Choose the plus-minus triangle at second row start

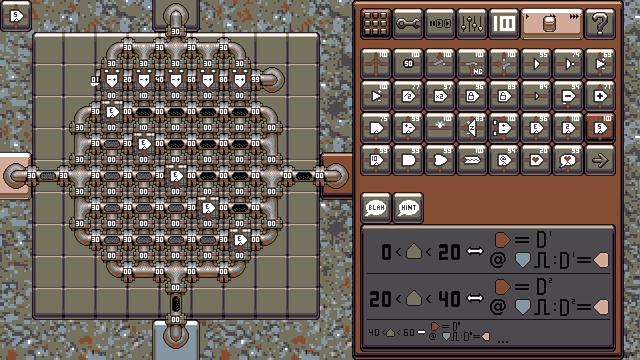376,96
